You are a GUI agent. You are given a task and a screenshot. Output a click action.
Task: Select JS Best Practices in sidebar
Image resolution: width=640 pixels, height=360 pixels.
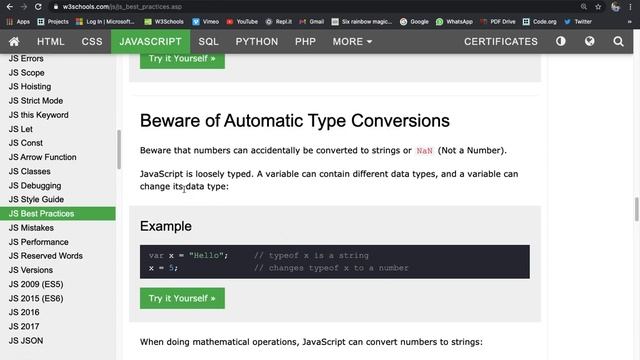pyautogui.click(x=58, y=213)
